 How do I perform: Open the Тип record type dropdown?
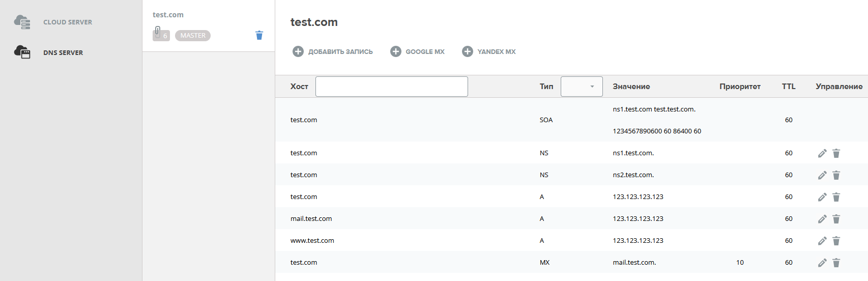[x=582, y=87]
